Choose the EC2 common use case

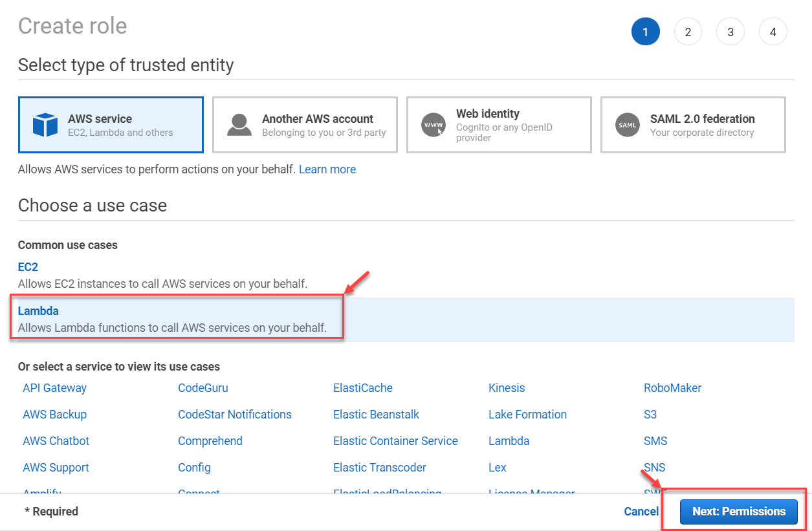pos(28,266)
